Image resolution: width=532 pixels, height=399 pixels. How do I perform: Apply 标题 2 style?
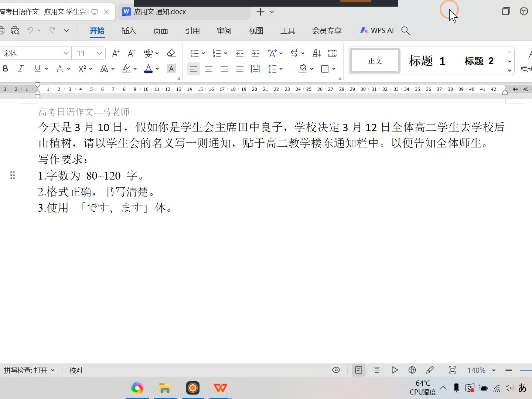click(x=479, y=61)
